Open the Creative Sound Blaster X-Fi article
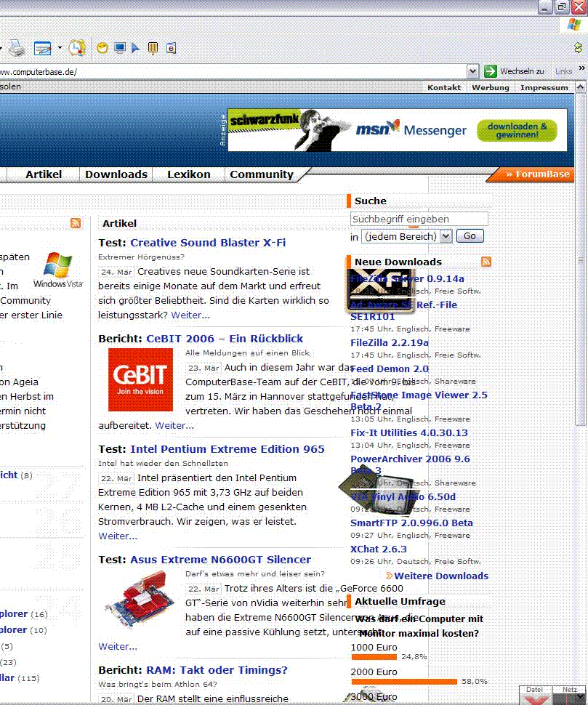The width and height of the screenshot is (588, 705). [208, 243]
